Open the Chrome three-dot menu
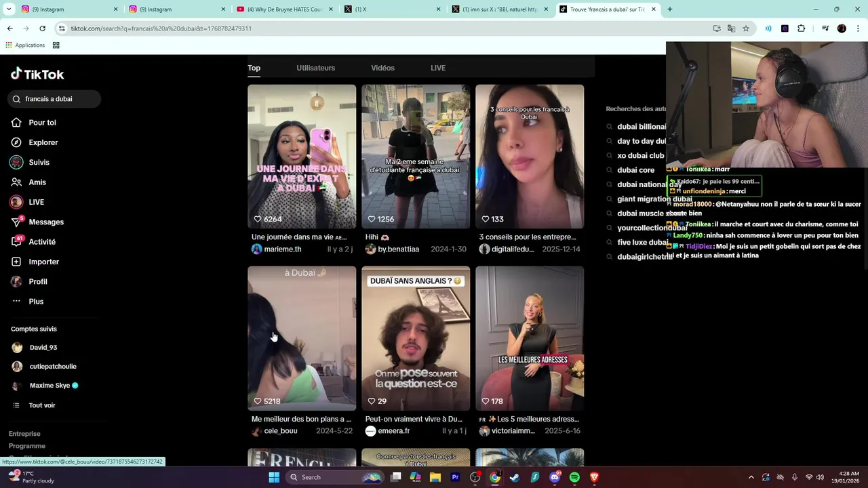The height and width of the screenshot is (488, 868). (x=858, y=28)
